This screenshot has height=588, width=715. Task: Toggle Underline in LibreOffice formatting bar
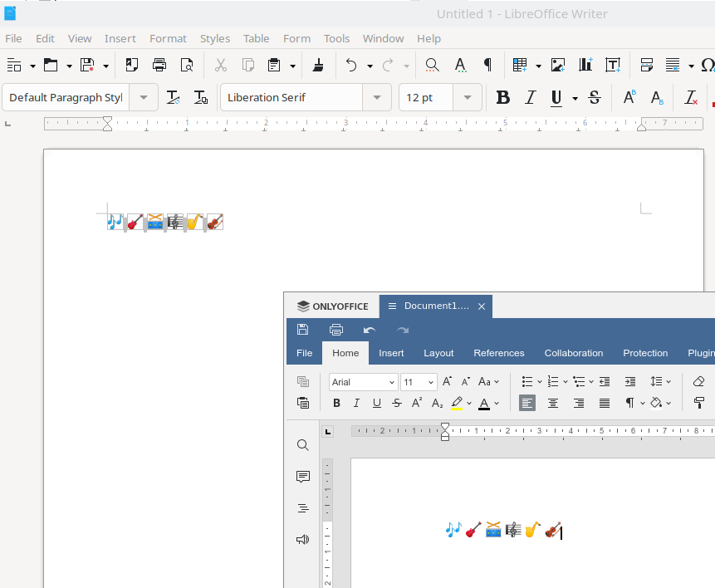556,98
